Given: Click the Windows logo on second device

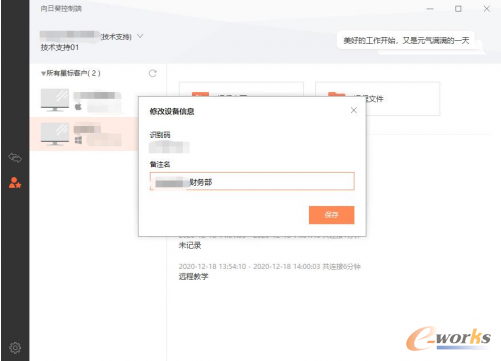Looking at the screenshot, I should pyautogui.click(x=78, y=140).
